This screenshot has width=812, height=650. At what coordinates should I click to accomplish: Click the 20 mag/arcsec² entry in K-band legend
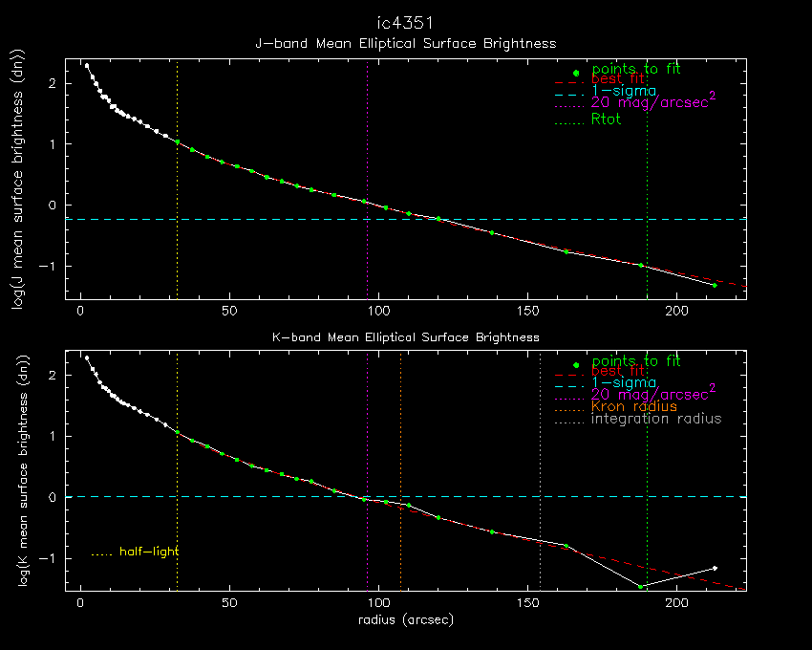click(x=652, y=393)
